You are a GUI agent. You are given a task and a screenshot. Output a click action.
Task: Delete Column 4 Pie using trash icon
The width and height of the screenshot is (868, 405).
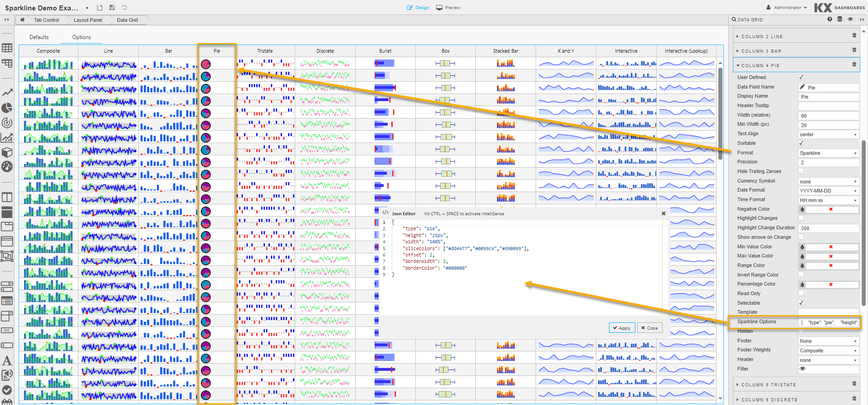point(854,64)
